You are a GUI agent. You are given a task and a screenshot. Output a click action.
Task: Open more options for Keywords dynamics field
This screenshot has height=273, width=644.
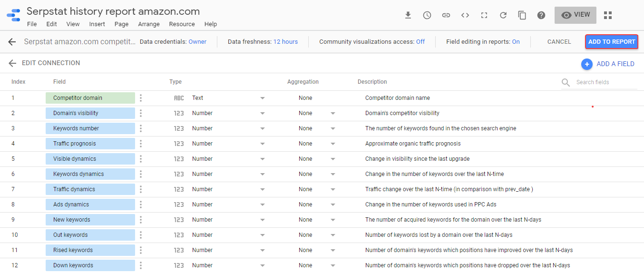141,174
